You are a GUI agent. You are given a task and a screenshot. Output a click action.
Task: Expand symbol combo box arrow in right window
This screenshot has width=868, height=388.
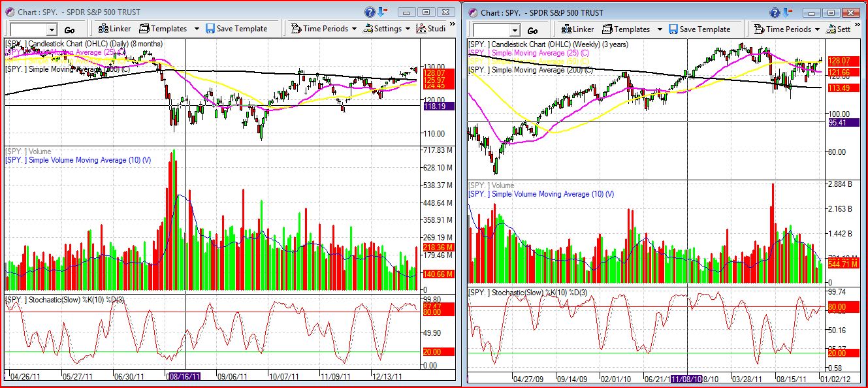pyautogui.click(x=514, y=30)
